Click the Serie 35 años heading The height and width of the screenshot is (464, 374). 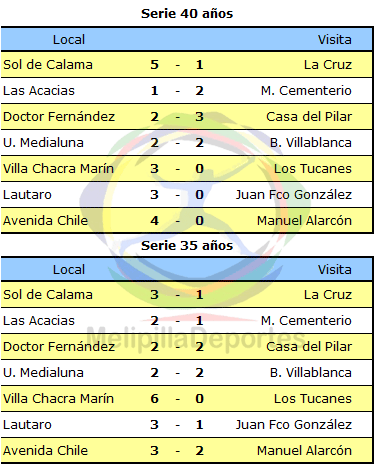click(187, 246)
